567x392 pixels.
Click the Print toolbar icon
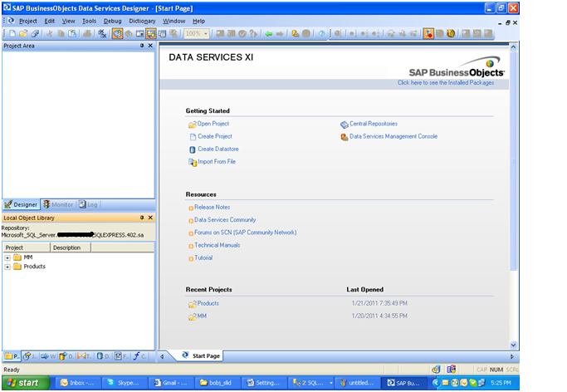(87, 33)
